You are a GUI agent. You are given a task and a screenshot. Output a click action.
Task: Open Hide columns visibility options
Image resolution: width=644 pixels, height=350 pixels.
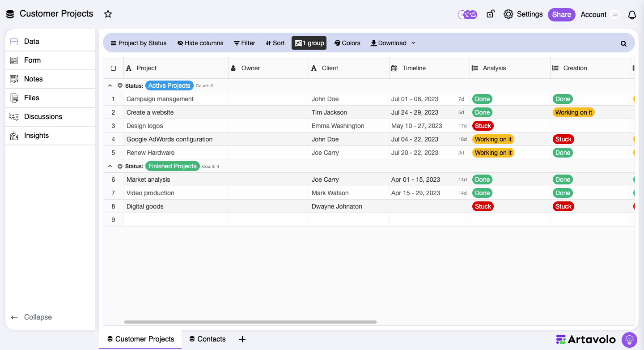tap(200, 43)
